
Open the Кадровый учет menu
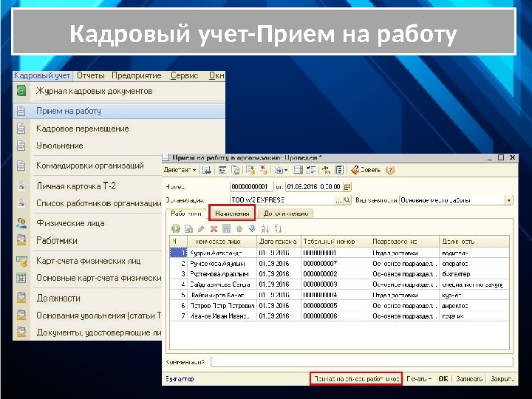42,75
